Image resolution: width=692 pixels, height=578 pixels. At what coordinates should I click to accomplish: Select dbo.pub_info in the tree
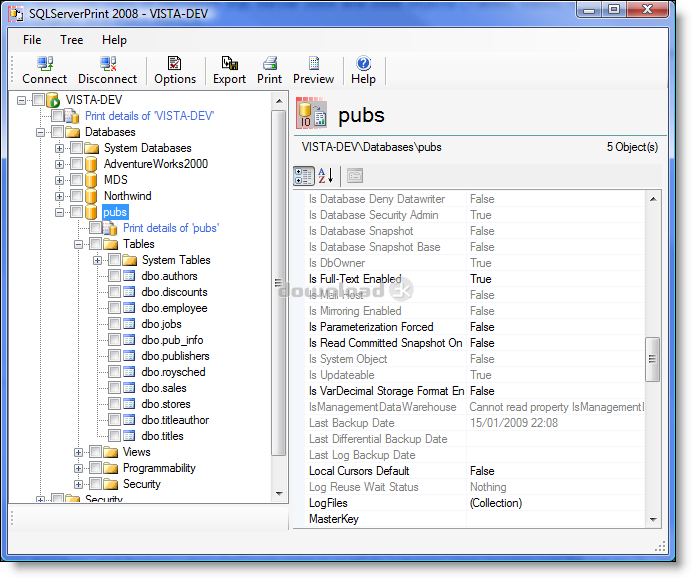[x=172, y=340]
